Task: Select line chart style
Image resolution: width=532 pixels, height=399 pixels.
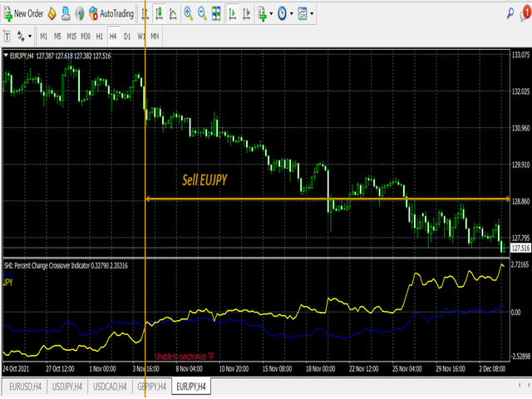Action: [172, 13]
